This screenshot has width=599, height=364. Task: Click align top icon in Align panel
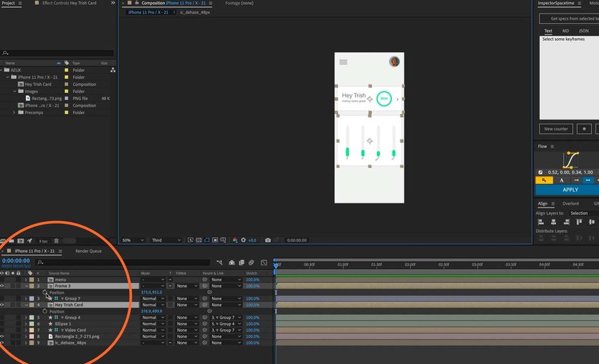tap(579, 222)
